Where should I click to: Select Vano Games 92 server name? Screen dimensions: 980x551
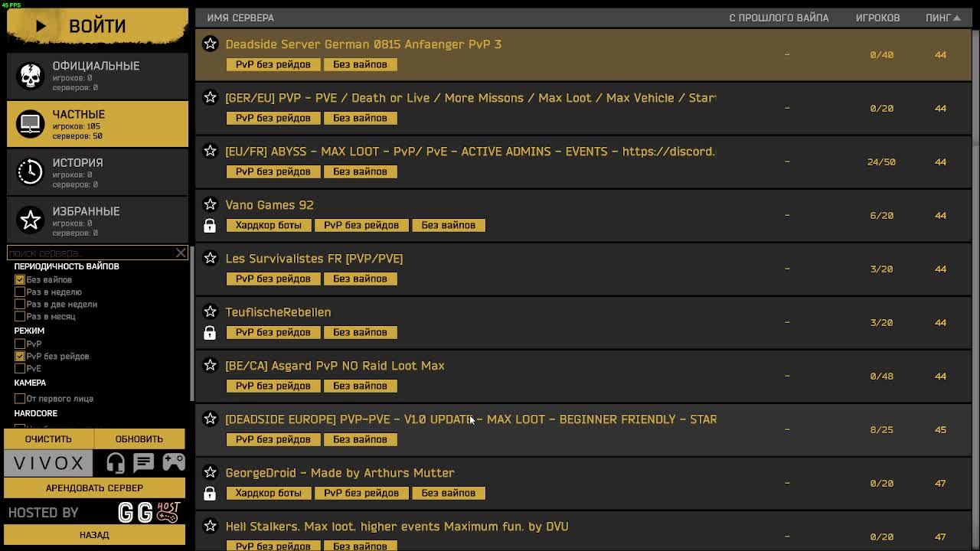click(269, 205)
